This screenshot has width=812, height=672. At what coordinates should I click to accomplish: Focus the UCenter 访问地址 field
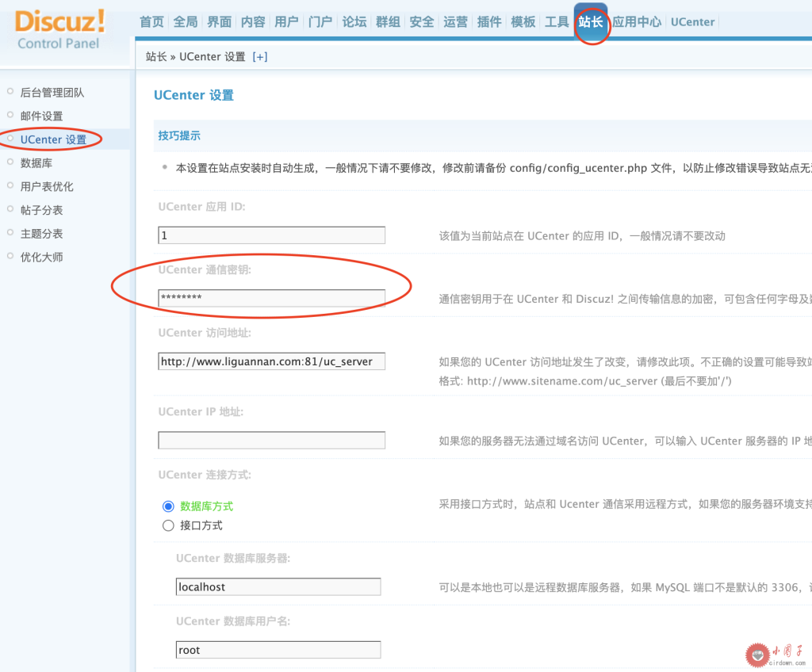271,361
